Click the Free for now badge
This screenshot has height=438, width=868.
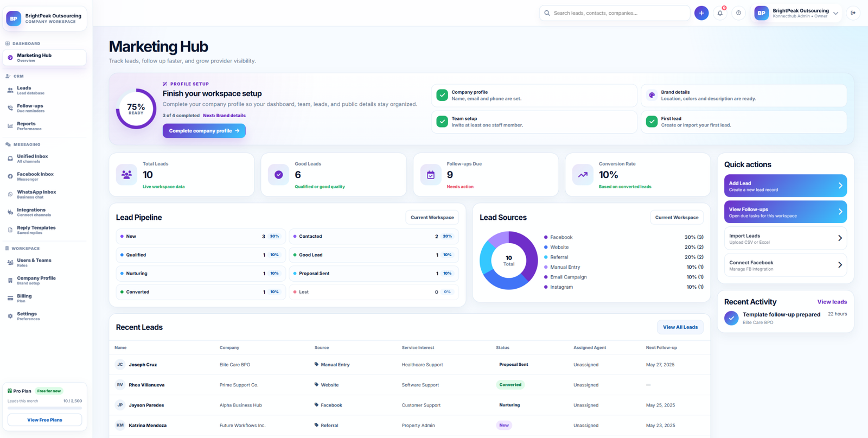click(49, 391)
